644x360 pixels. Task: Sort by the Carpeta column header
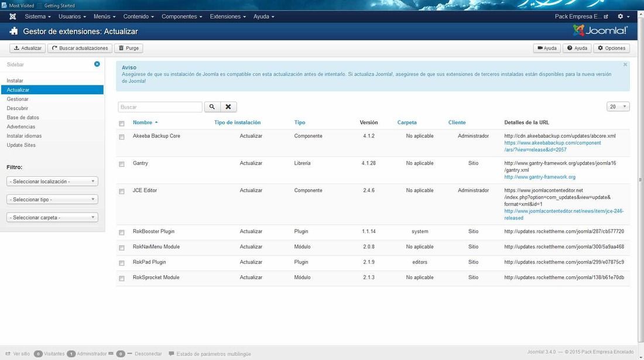(x=407, y=122)
